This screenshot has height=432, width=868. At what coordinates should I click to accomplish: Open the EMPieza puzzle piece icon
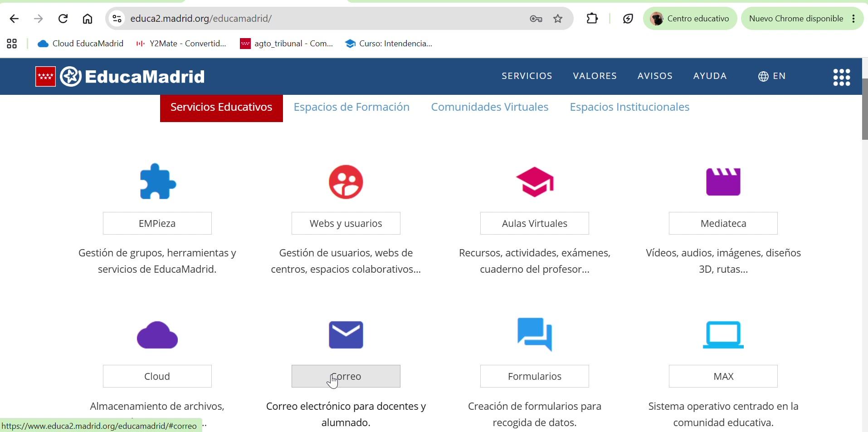click(x=158, y=182)
